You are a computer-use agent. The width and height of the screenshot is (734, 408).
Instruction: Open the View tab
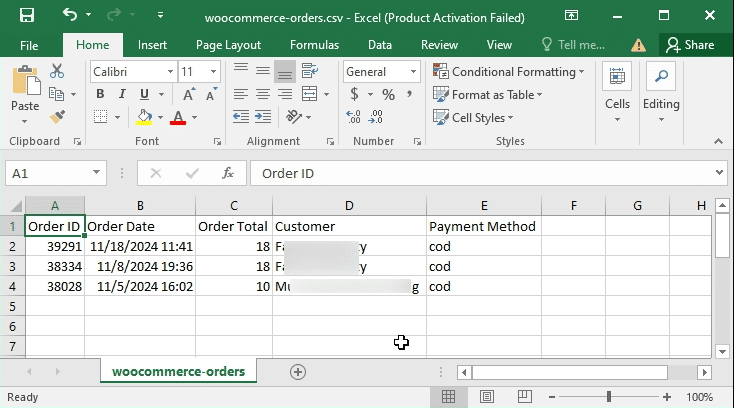coord(499,45)
